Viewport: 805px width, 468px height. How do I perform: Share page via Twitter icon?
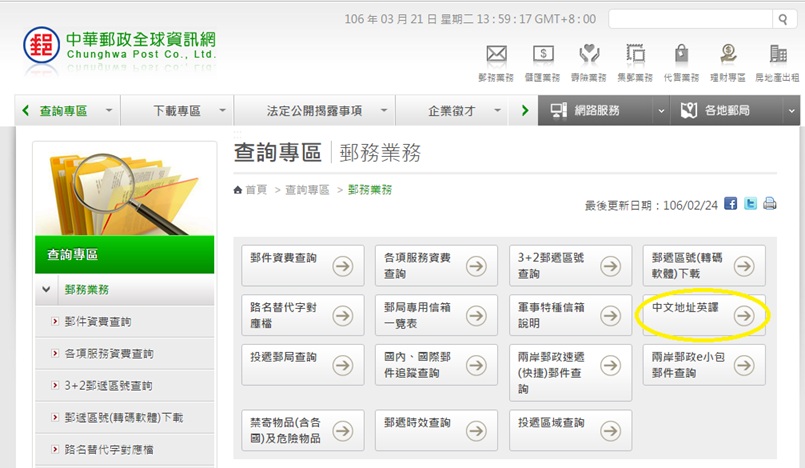pyautogui.click(x=750, y=203)
